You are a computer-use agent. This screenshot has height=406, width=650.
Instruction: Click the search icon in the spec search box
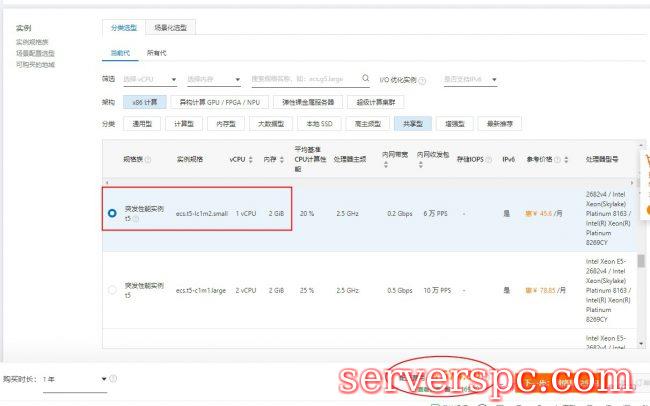(x=366, y=80)
